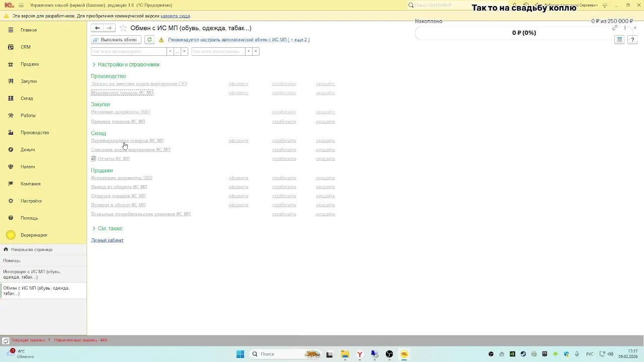Open Заказы на эмиссию кодов маркировки СУЗ
Viewport: 644px width, 362px height.
point(139,84)
